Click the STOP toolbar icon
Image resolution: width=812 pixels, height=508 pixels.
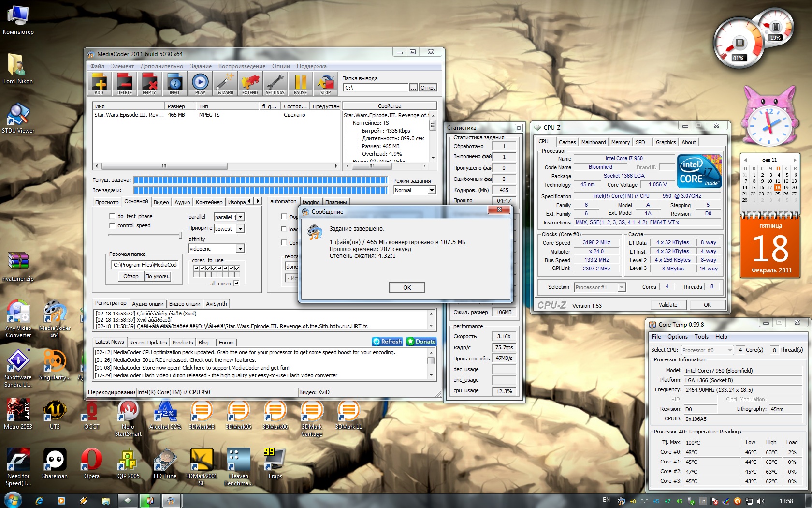[326, 83]
